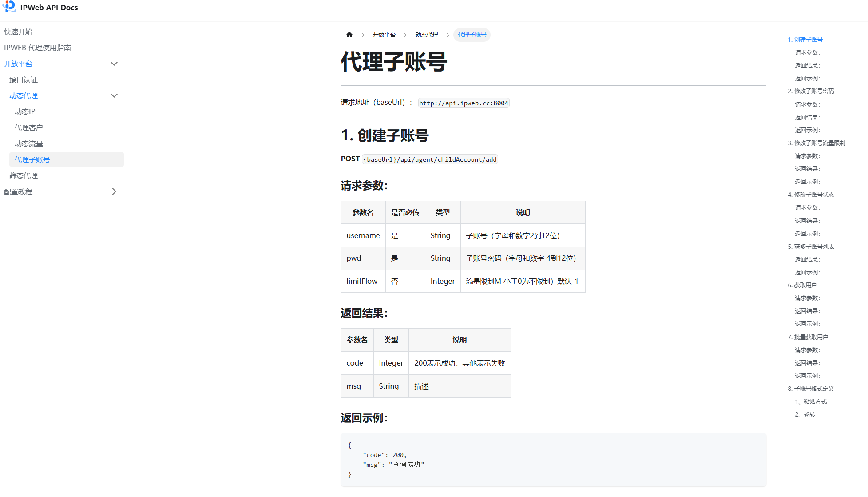The image size is (868, 497).
Task: Jump to 8. 子账号格式定义 in outline
Action: 811,389
